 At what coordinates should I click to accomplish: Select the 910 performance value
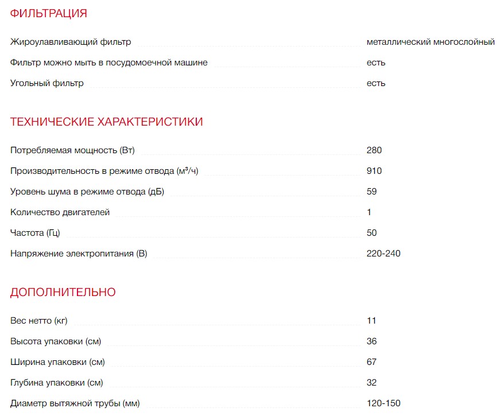tap(374, 171)
